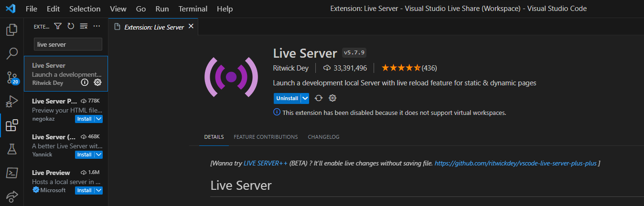Open Source Control view with 20 badge
The image size is (644, 206).
point(11,77)
